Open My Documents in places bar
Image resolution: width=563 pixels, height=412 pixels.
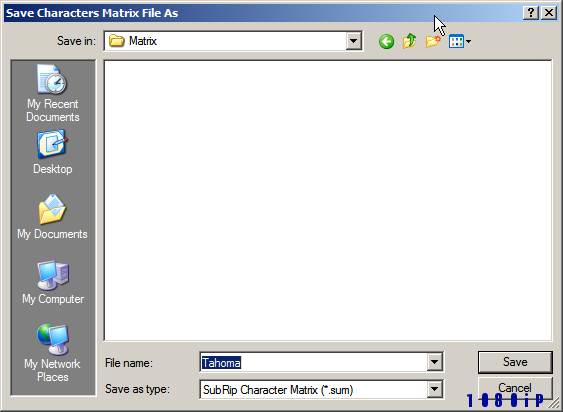(x=53, y=217)
